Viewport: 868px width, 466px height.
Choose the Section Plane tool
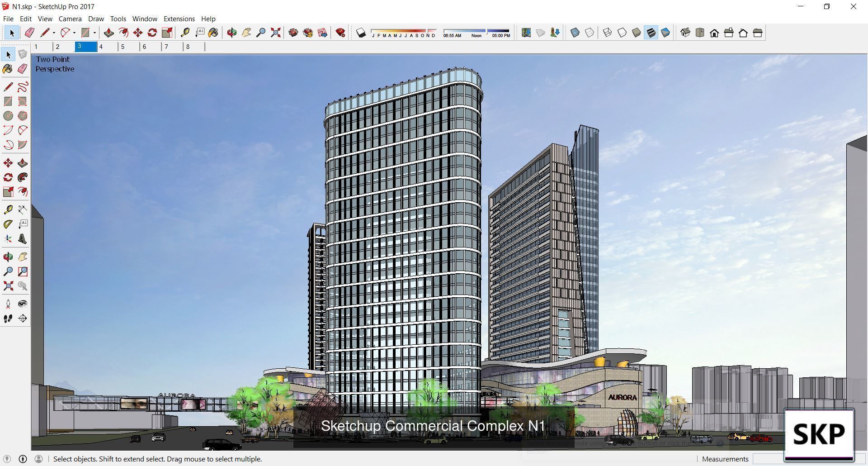coord(23,319)
